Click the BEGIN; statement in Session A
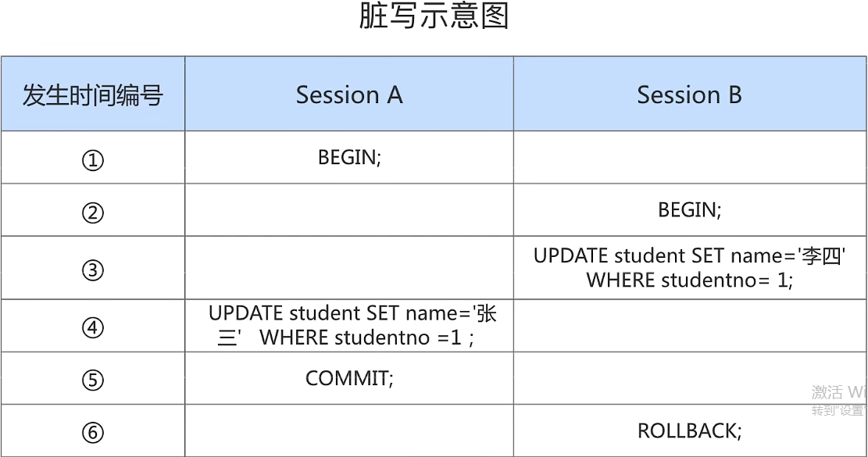 (x=349, y=158)
